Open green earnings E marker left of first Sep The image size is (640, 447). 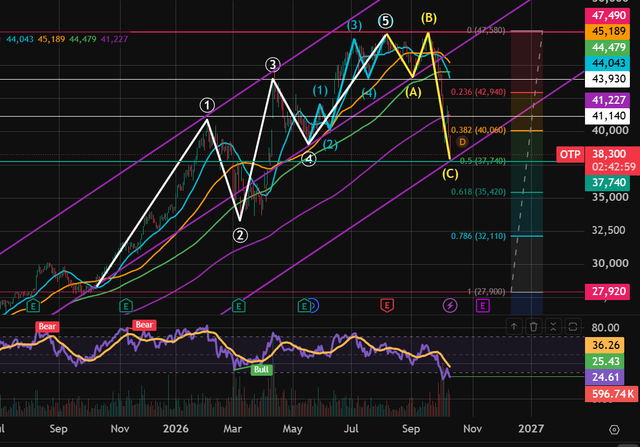[x=33, y=305]
